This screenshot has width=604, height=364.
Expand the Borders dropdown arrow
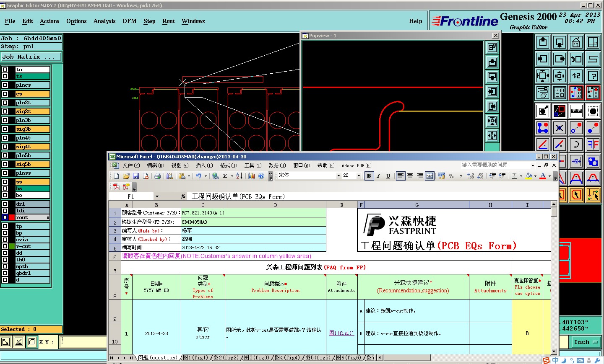(521, 176)
